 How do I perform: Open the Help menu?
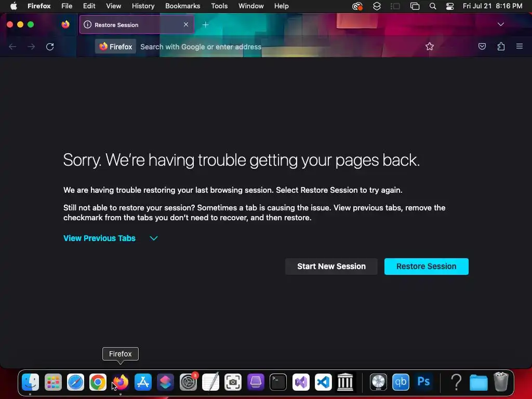281,6
